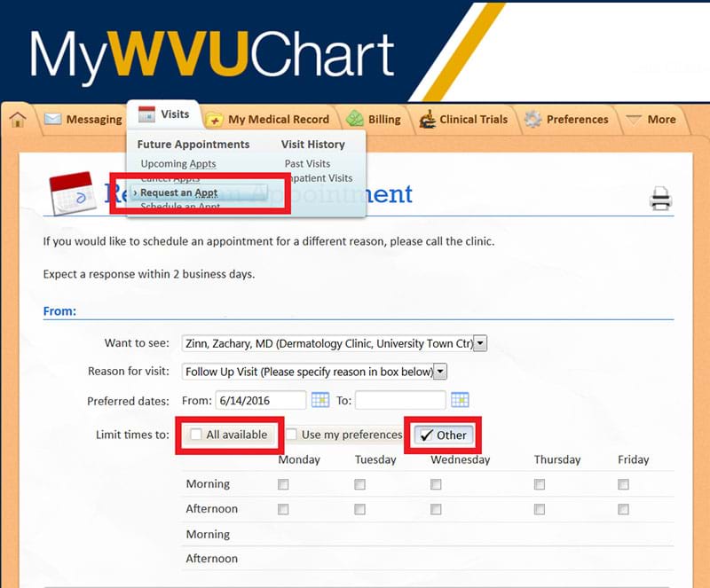This screenshot has width=710, height=588.
Task: Enable Use my preferences checkbox
Action: (x=292, y=435)
